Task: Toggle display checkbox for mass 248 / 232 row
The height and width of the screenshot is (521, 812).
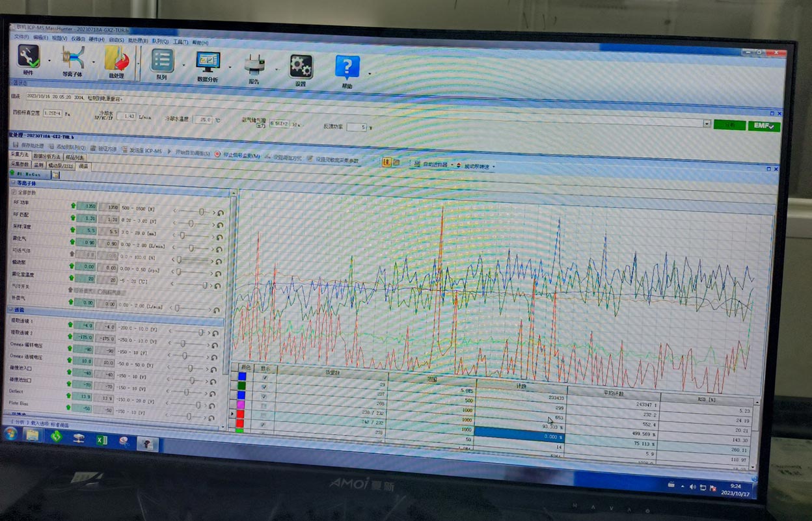Action: (x=264, y=415)
